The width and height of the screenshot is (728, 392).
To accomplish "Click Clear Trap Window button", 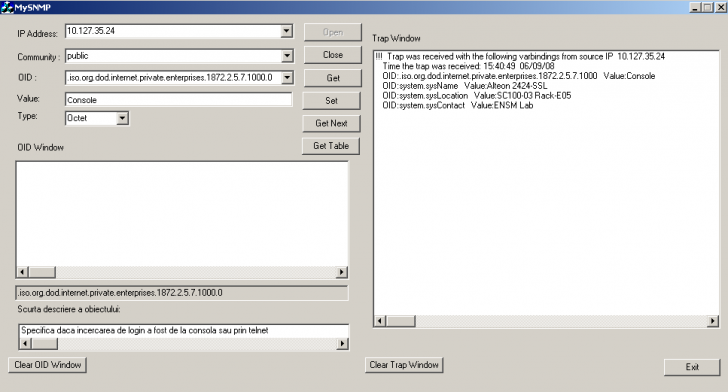I will pos(404,365).
